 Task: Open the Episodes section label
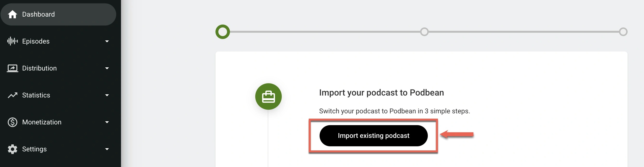[x=36, y=41]
